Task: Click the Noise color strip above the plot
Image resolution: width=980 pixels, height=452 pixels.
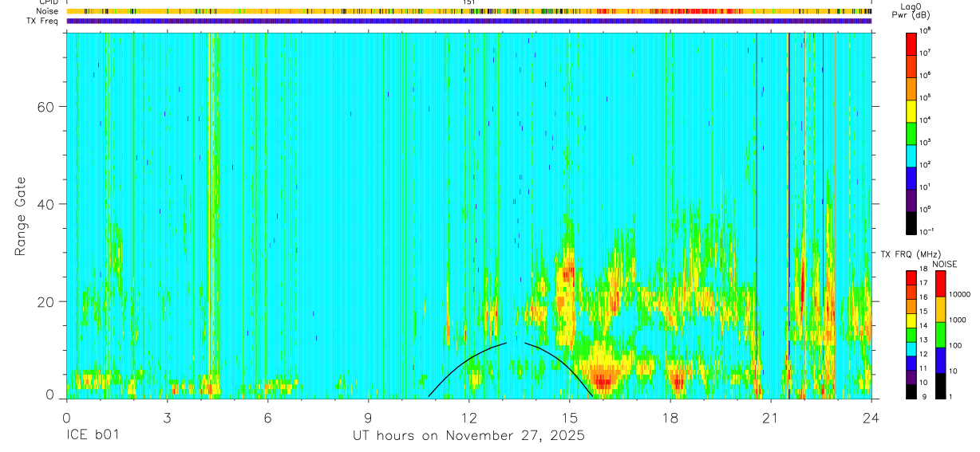Action: tap(468, 11)
